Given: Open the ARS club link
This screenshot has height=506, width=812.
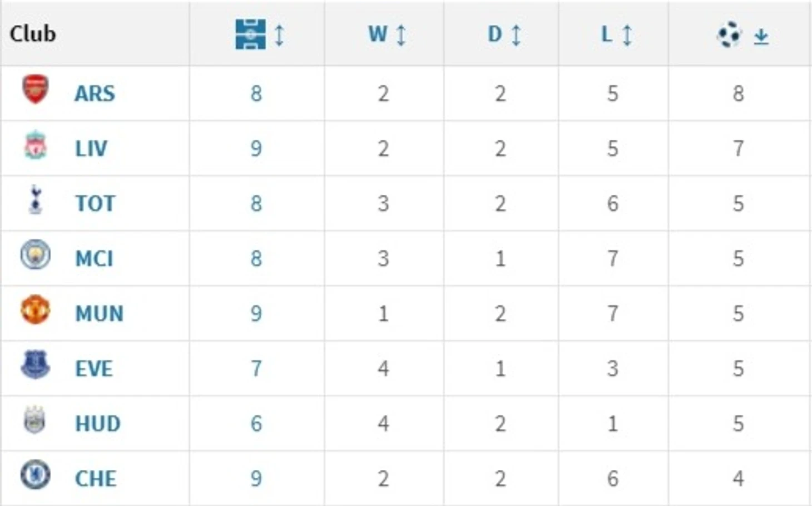Looking at the screenshot, I should (x=95, y=94).
